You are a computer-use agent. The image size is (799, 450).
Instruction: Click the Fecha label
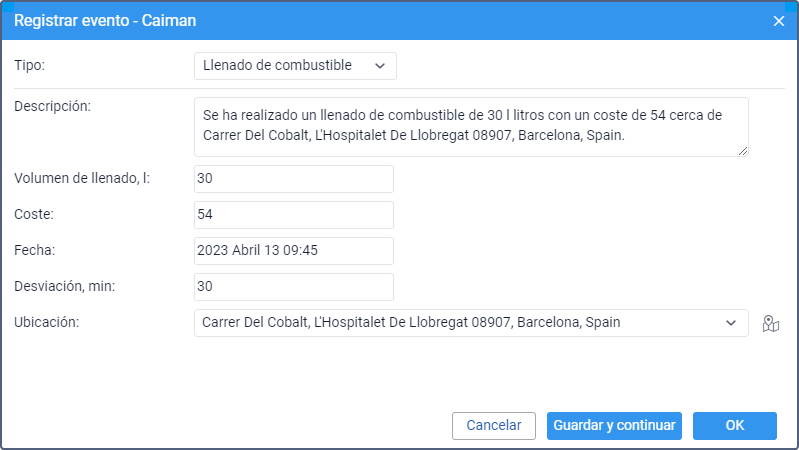(35, 250)
